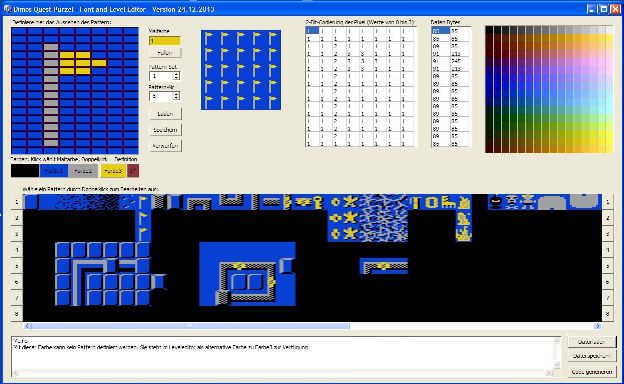This screenshot has width=624, height=384.
Task: Click the yellow Malfarbe value field
Action: point(165,41)
